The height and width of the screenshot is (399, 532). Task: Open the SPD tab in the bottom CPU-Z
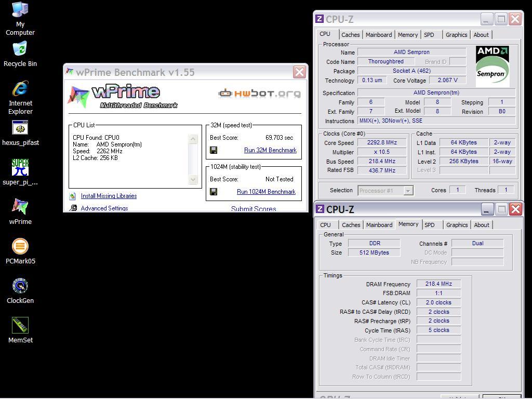(x=430, y=224)
